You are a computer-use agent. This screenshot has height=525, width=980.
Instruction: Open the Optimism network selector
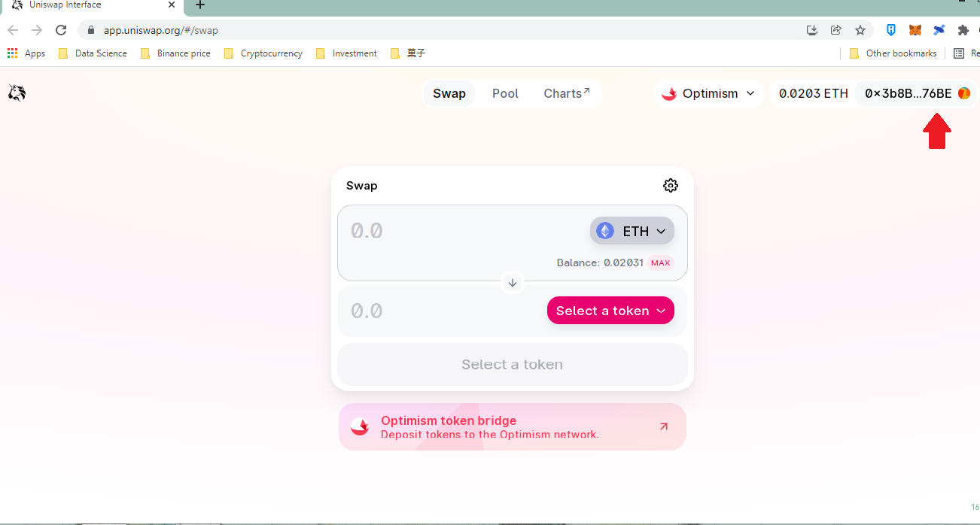click(x=708, y=93)
